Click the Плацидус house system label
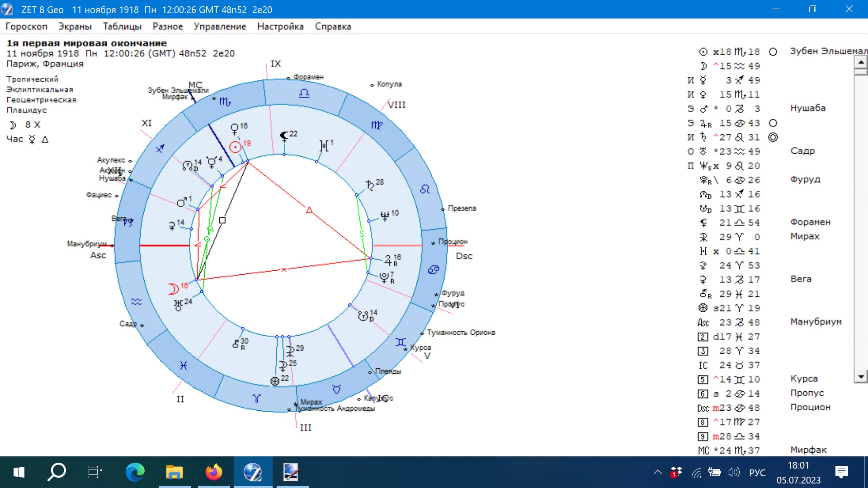Screen dimensions: 868x488 (26, 110)
